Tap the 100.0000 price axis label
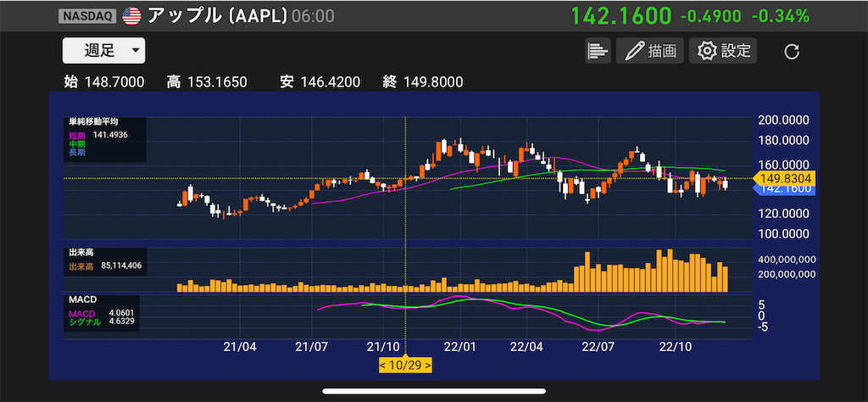Viewport: 868px width, 402px height. [784, 233]
